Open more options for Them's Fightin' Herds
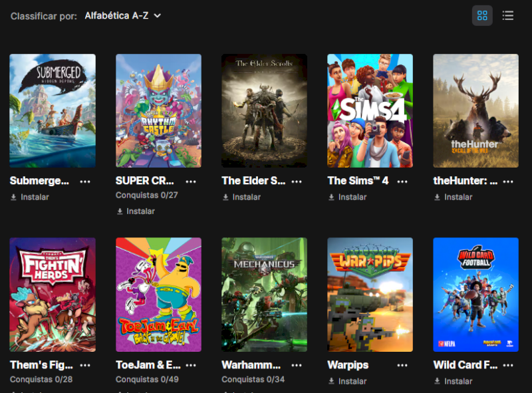Screen dimensions: 532x393 coord(85,365)
